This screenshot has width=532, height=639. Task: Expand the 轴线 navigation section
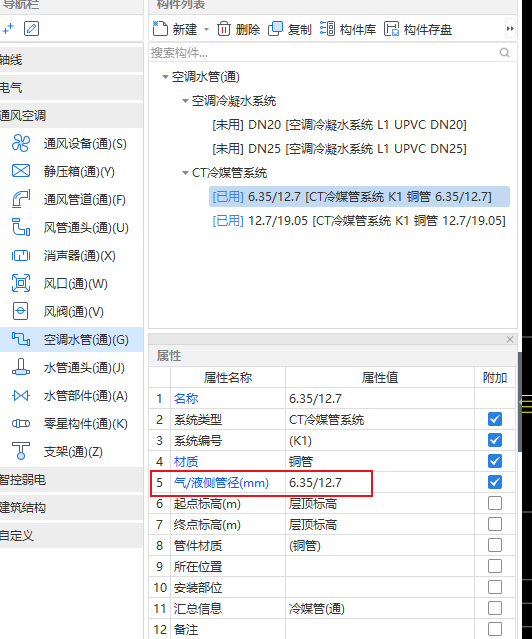[x=71, y=60]
